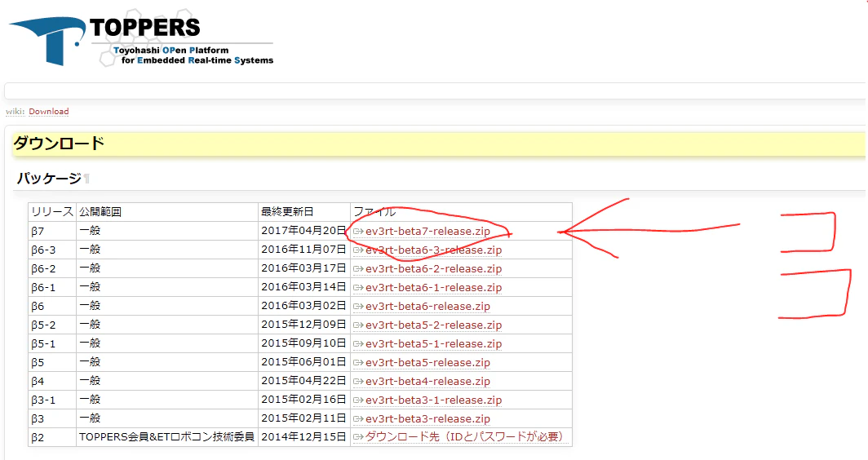The width and height of the screenshot is (868, 460).
Task: Select the β4 release cell
Action: point(52,382)
